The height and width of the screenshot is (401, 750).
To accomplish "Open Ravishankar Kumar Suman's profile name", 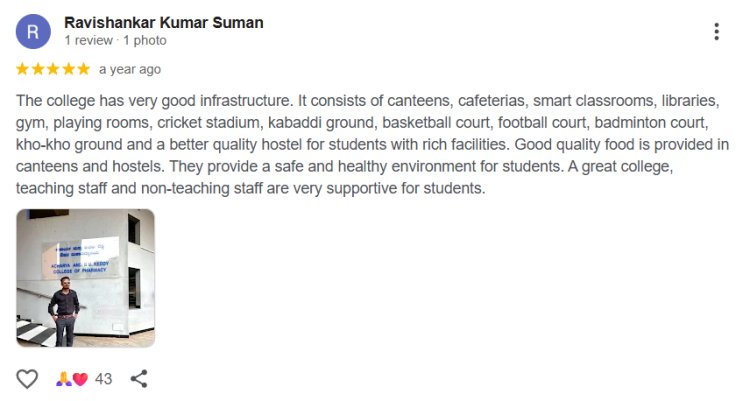I will [163, 22].
